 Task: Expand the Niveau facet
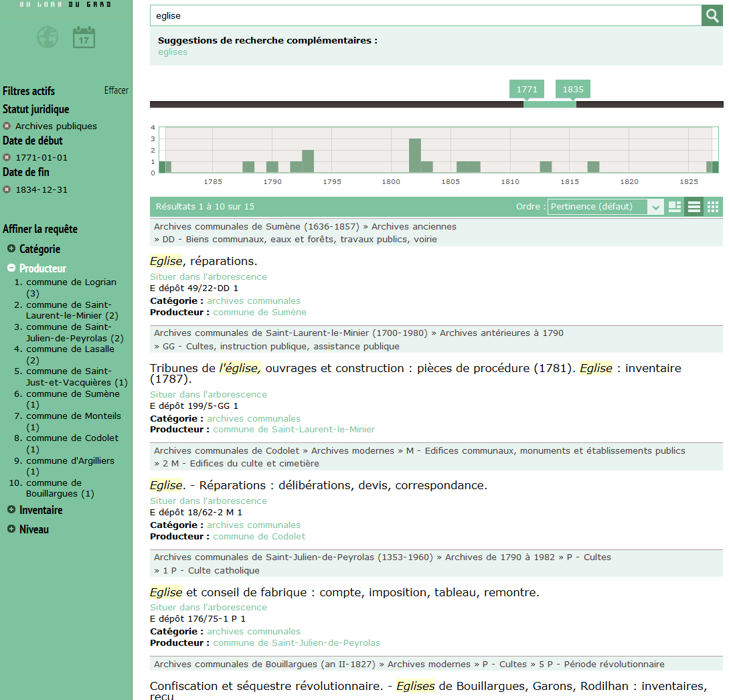11,529
